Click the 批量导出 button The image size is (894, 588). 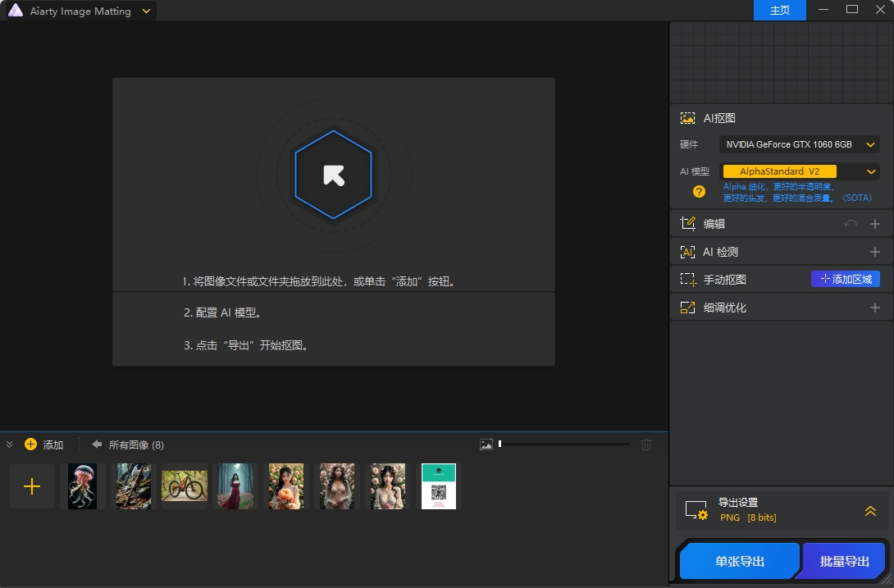844,562
